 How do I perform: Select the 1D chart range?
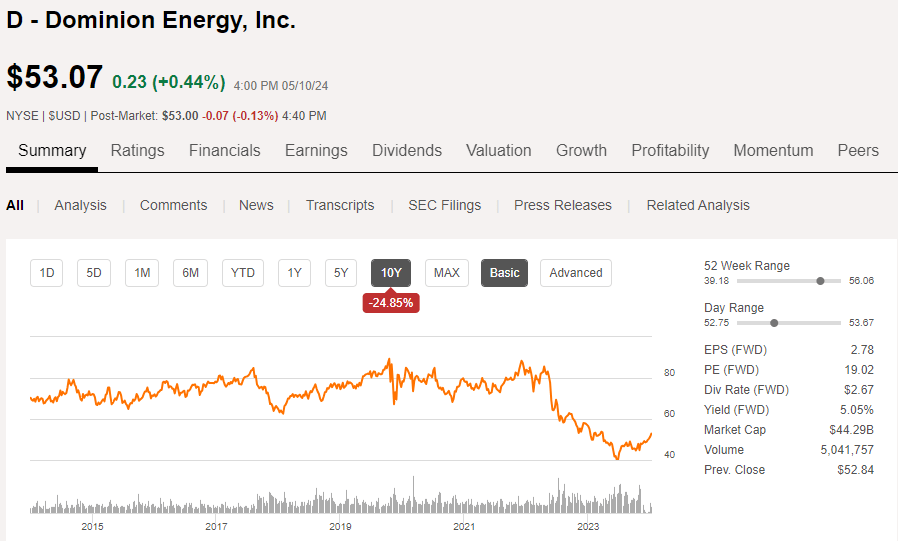[47, 273]
